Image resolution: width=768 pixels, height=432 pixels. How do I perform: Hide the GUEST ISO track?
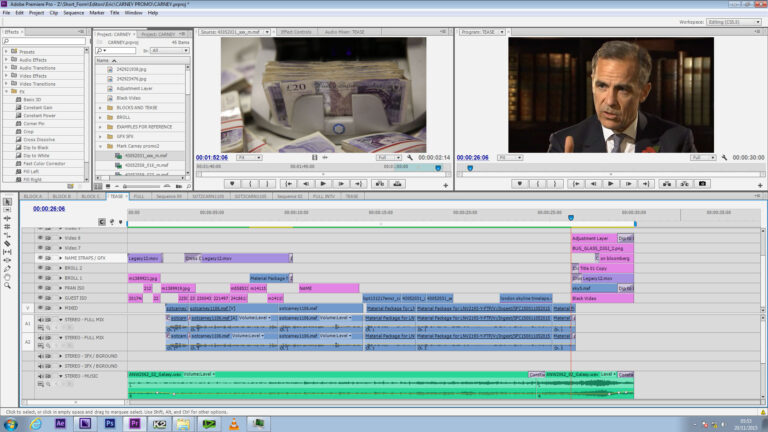(x=40, y=298)
